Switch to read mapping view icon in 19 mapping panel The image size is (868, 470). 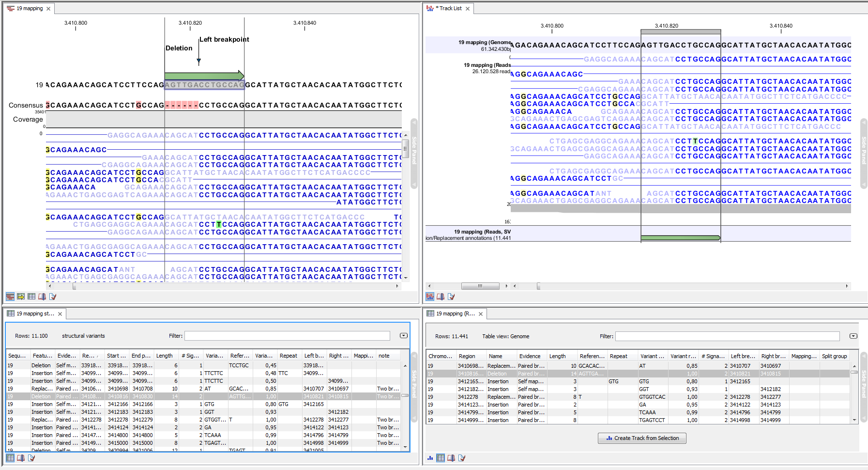coord(10,297)
